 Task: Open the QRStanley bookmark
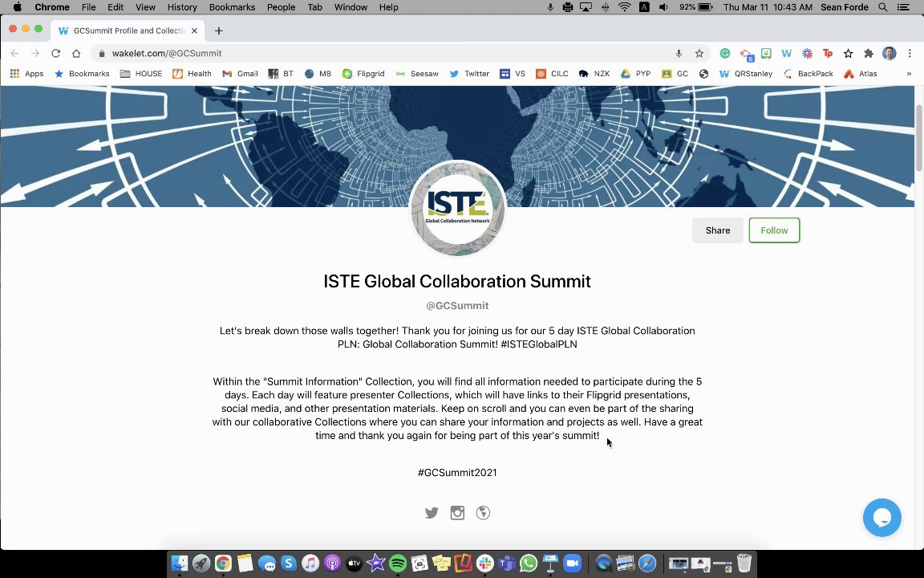[x=746, y=74]
